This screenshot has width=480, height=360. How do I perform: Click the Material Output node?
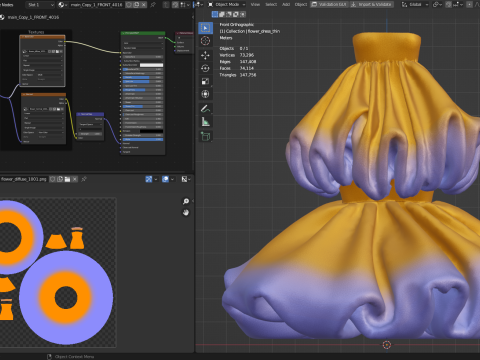(x=184, y=42)
